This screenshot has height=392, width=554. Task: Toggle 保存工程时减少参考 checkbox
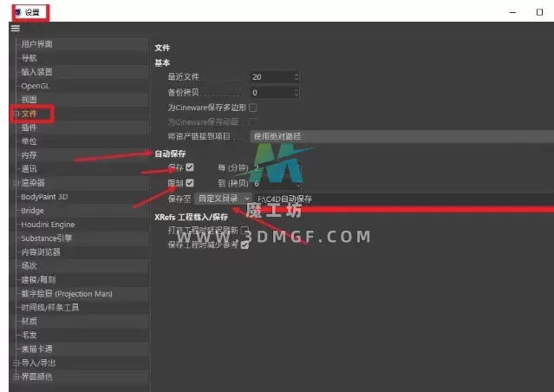tap(244, 245)
